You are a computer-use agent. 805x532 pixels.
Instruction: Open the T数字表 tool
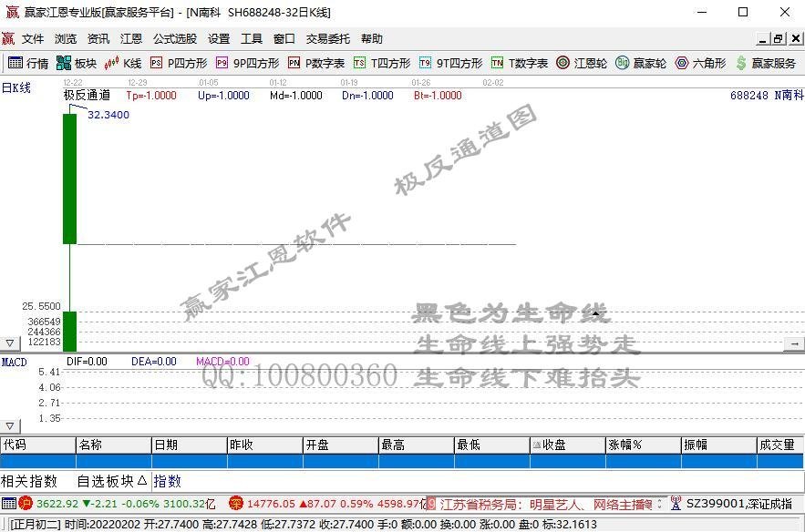click(520, 63)
